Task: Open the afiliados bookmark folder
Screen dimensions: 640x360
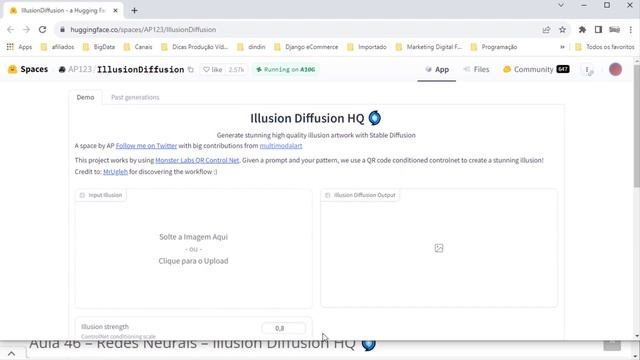Action: point(58,47)
